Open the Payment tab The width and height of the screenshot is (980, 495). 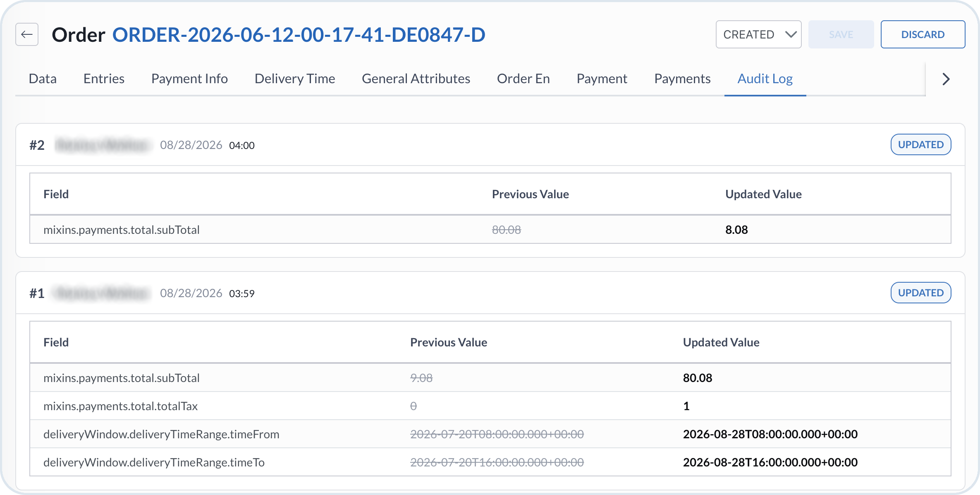coord(602,79)
